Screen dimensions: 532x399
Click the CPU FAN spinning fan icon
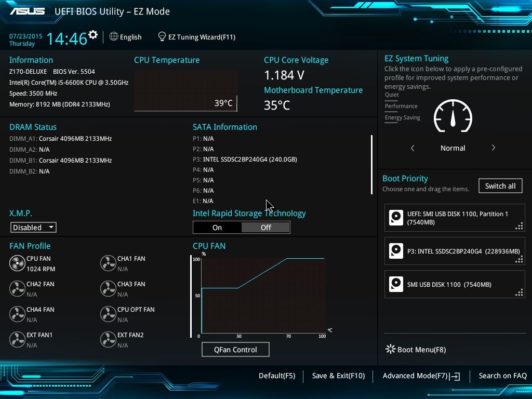pyautogui.click(x=17, y=263)
